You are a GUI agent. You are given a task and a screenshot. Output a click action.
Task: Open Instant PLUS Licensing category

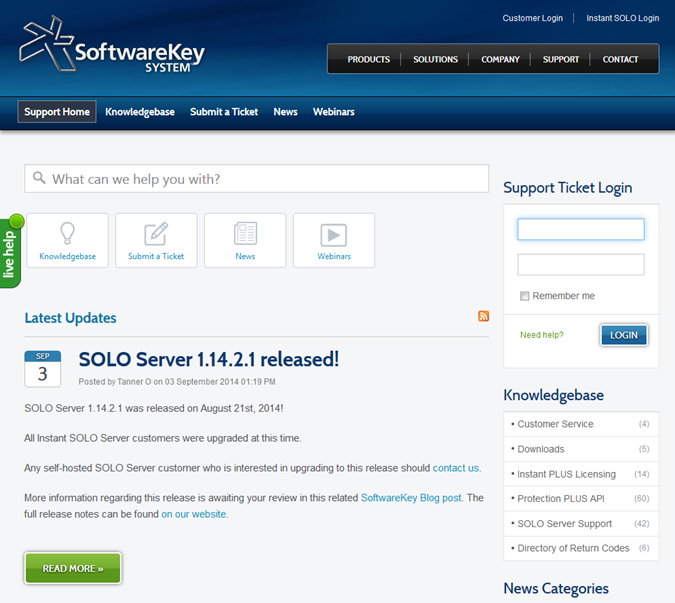click(x=581, y=474)
